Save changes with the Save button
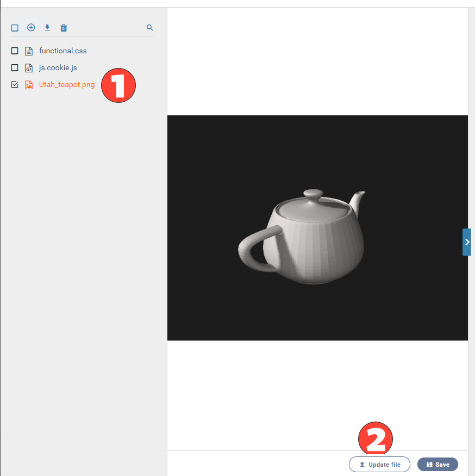 (x=437, y=464)
